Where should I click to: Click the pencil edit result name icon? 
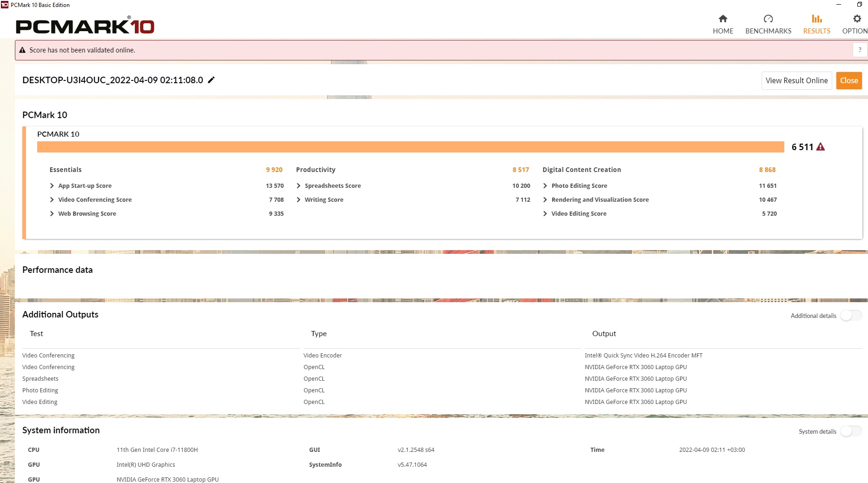coord(211,80)
